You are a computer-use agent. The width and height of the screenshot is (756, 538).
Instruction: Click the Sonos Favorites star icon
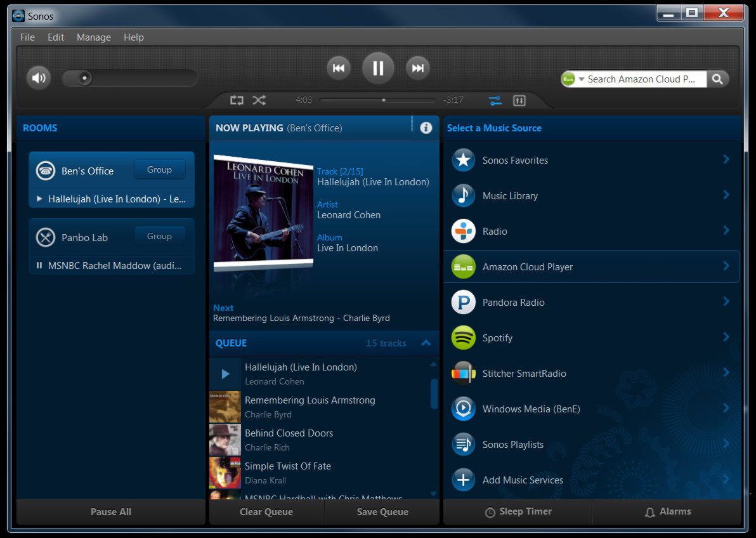pos(464,160)
